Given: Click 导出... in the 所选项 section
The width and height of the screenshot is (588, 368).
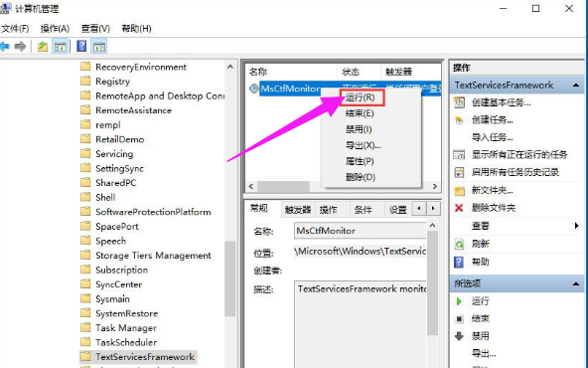Looking at the screenshot, I should (484, 354).
